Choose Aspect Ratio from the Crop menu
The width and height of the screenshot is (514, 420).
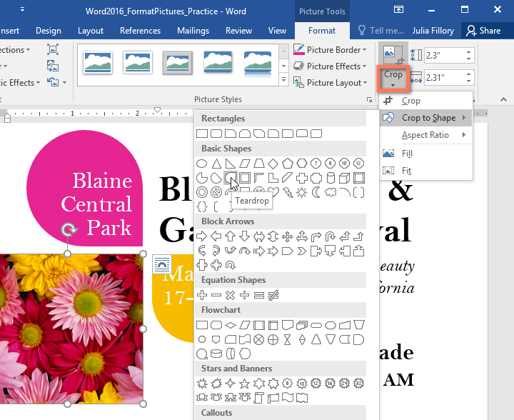425,135
